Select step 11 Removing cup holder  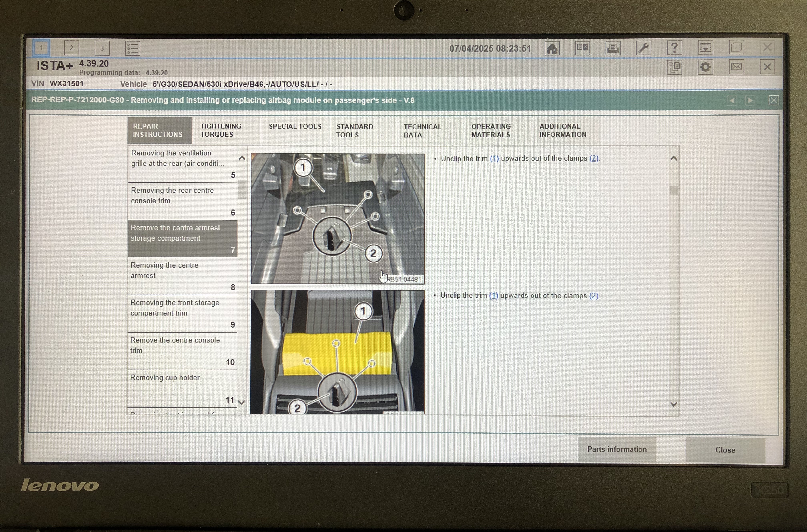(x=182, y=389)
